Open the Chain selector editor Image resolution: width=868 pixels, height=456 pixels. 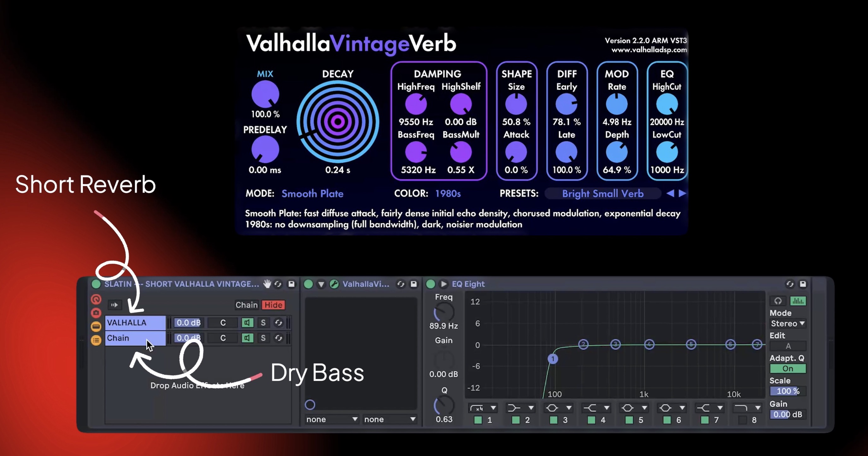click(246, 305)
